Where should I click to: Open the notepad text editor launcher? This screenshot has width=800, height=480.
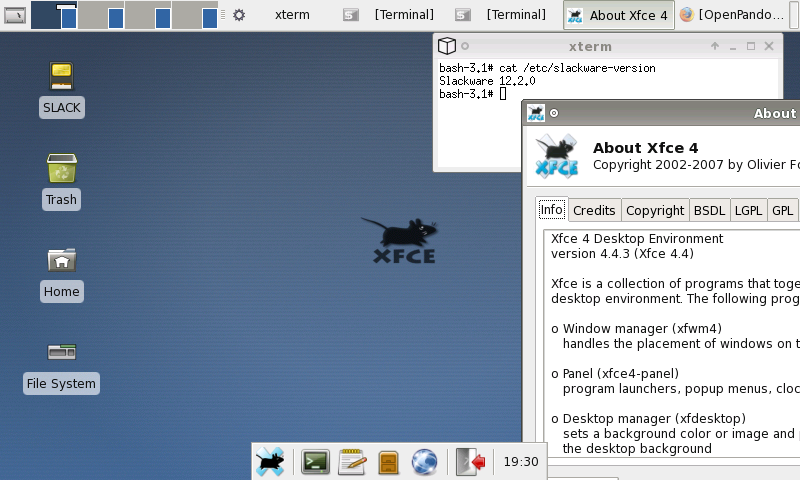coord(351,461)
